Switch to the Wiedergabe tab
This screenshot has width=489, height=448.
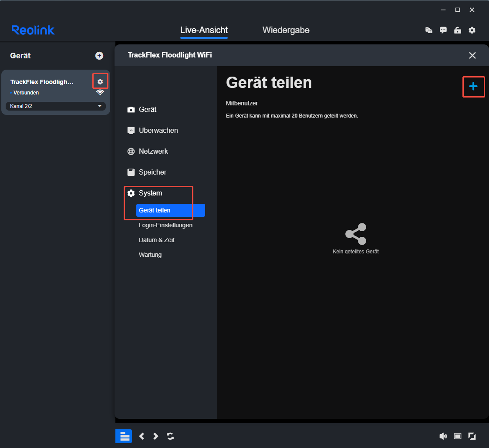pyautogui.click(x=286, y=30)
